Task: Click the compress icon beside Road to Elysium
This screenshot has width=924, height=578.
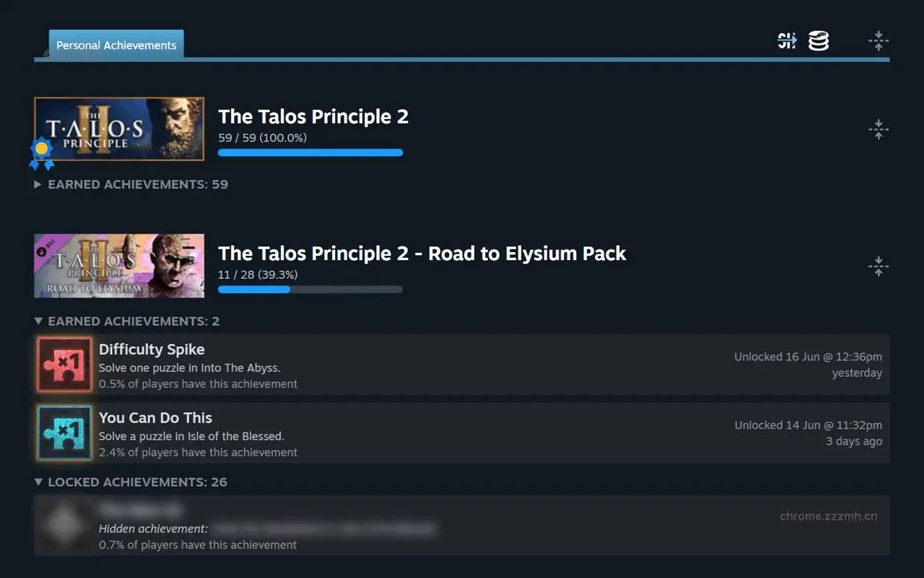Action: [x=879, y=266]
